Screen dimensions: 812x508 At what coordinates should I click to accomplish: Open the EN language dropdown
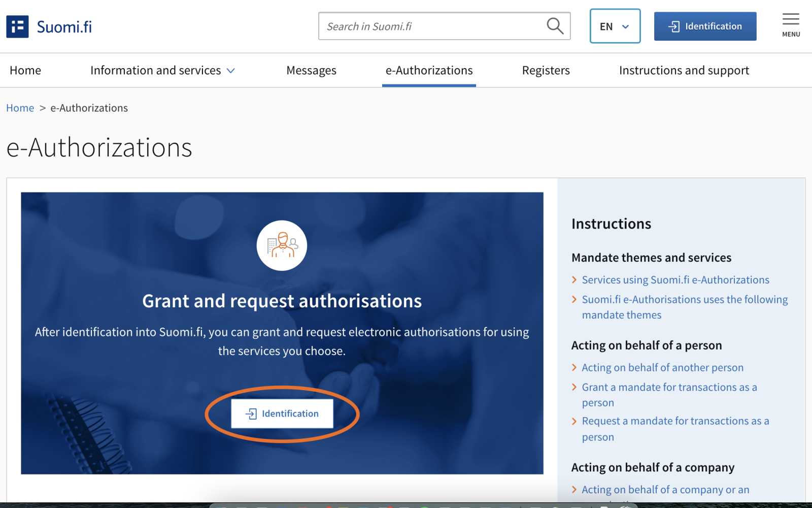coord(615,26)
